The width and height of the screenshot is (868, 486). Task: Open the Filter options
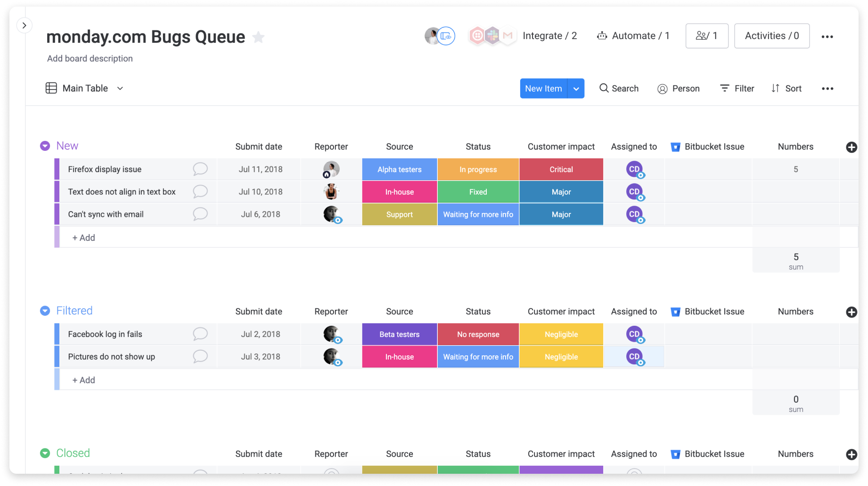pyautogui.click(x=737, y=89)
